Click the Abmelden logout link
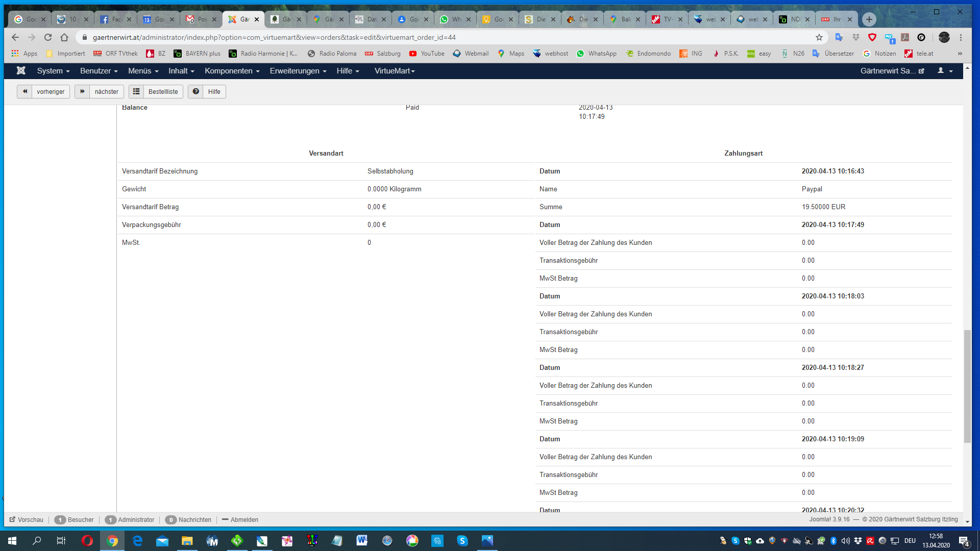 tap(240, 520)
